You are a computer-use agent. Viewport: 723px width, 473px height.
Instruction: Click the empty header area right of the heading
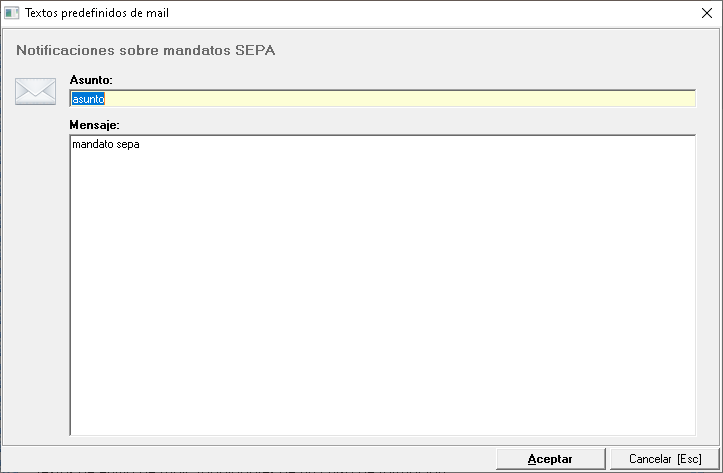pyautogui.click(x=500, y=48)
